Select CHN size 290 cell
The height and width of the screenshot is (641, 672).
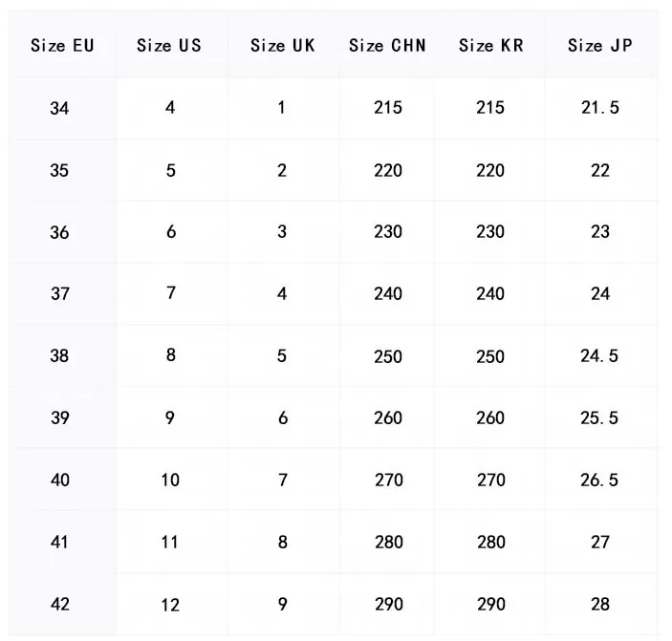388,604
